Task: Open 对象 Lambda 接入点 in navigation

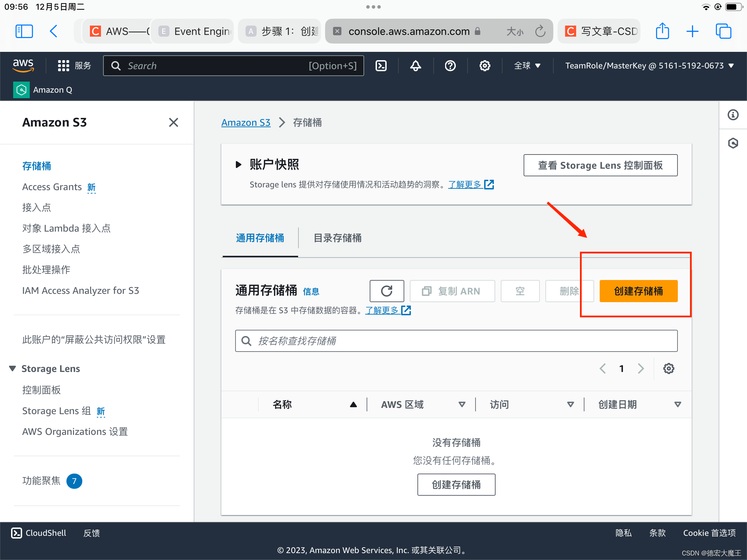Action: pyautogui.click(x=66, y=228)
